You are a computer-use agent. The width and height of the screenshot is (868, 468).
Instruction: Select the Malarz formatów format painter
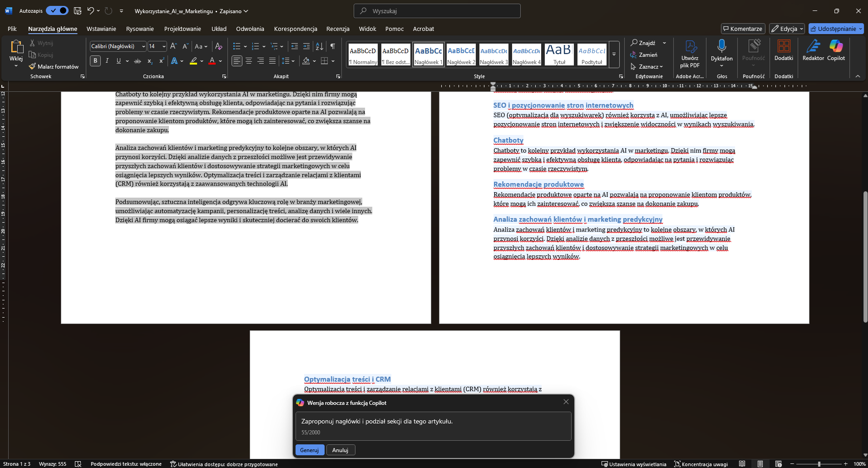pos(54,66)
